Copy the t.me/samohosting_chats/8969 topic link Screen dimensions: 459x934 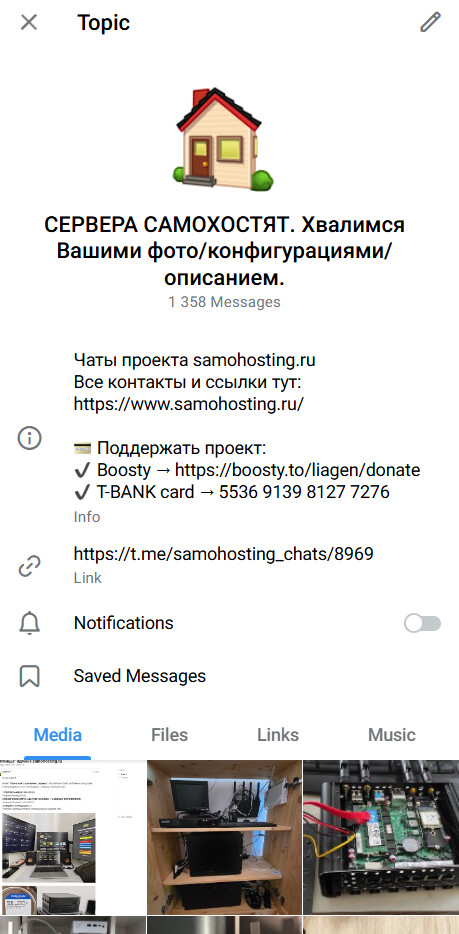223,555
